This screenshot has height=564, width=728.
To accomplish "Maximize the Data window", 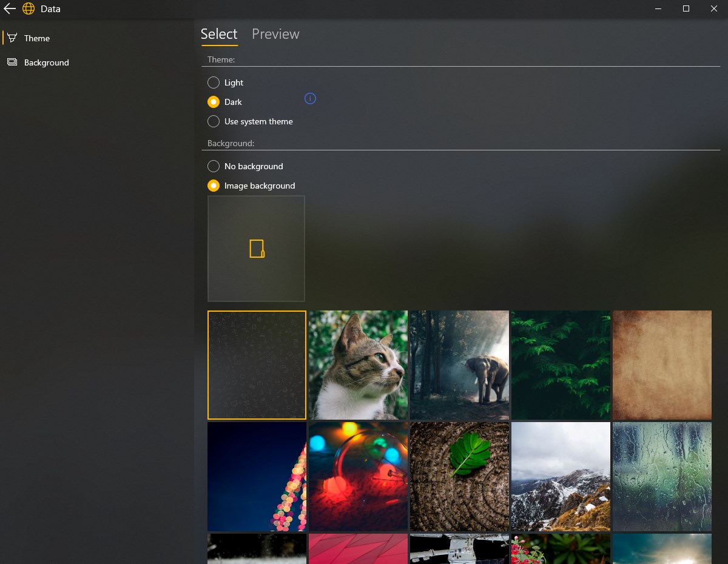I will 686,8.
